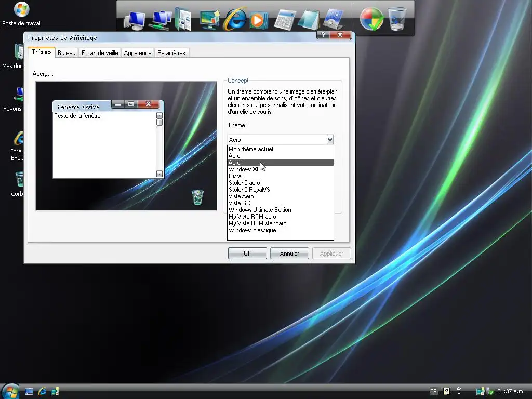This screenshot has height=399, width=532.
Task: Open Windows security shield icon in the dock
Action: [x=372, y=19]
